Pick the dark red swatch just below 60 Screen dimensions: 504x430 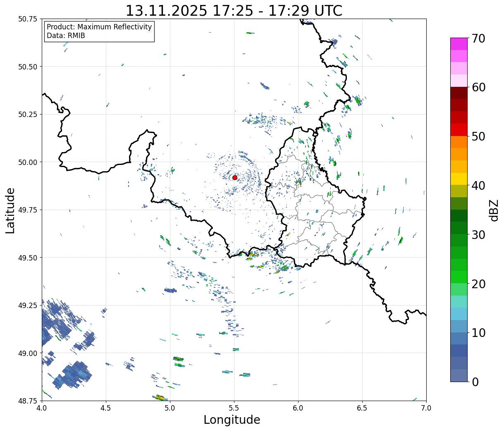[459, 93]
